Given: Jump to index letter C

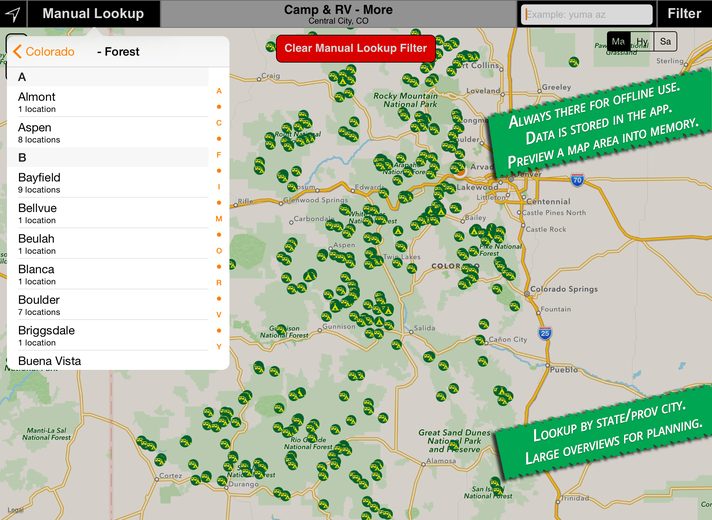Looking at the screenshot, I should tap(219, 123).
